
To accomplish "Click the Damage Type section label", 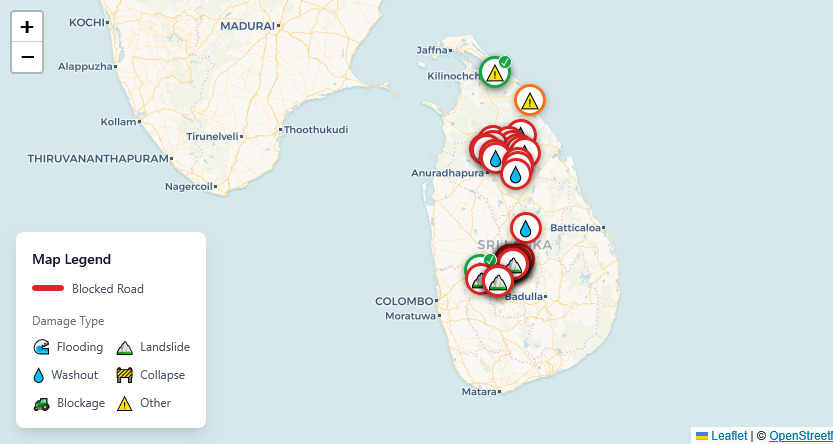I will point(68,321).
